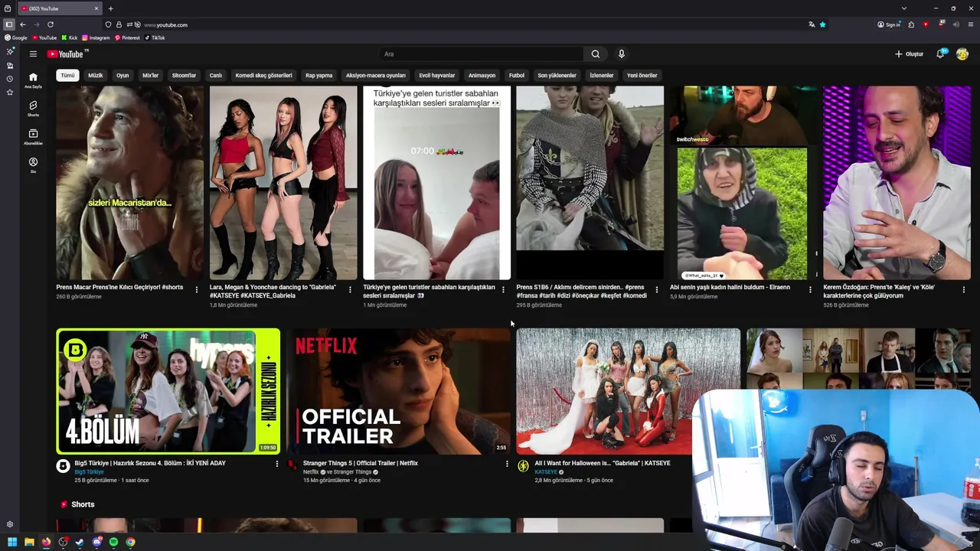Select the Oyun filter chip
The width and height of the screenshot is (980, 551).
tap(122, 75)
